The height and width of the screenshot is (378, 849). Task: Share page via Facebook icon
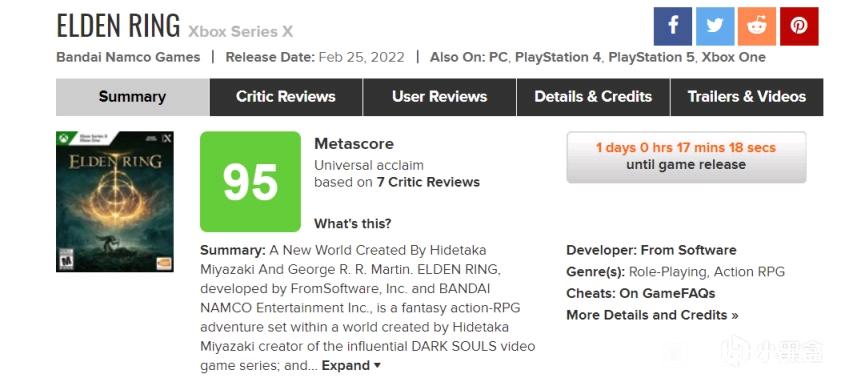(x=672, y=26)
